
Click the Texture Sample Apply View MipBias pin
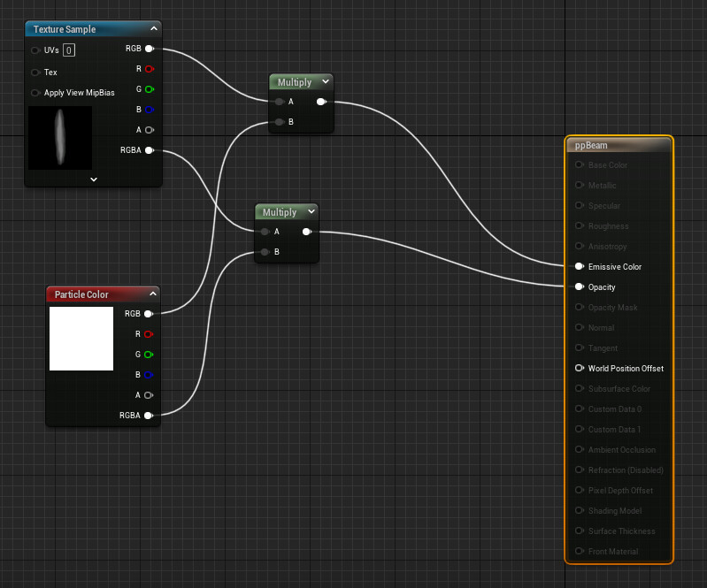click(x=36, y=92)
